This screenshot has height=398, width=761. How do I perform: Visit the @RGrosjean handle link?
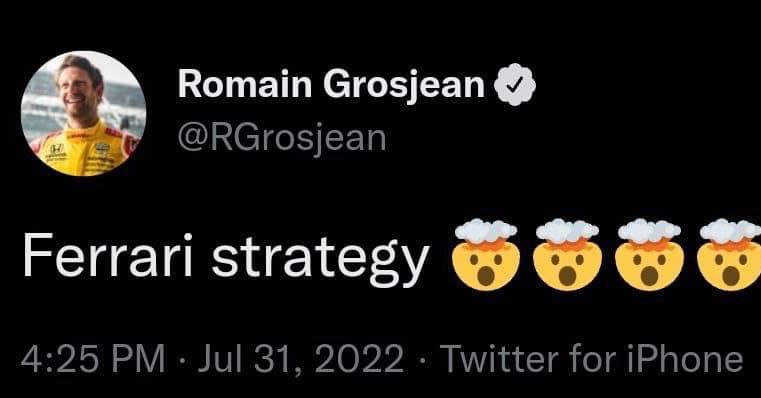pyautogui.click(x=282, y=138)
